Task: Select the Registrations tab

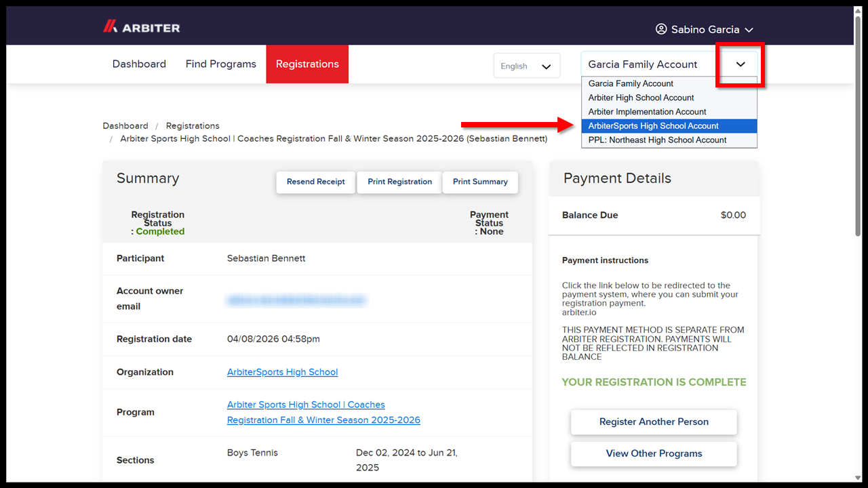Action: click(x=307, y=64)
